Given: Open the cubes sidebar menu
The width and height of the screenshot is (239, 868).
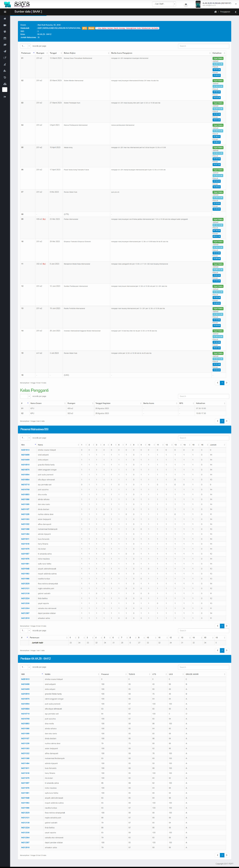Looking at the screenshot, I should tap(5, 84).
